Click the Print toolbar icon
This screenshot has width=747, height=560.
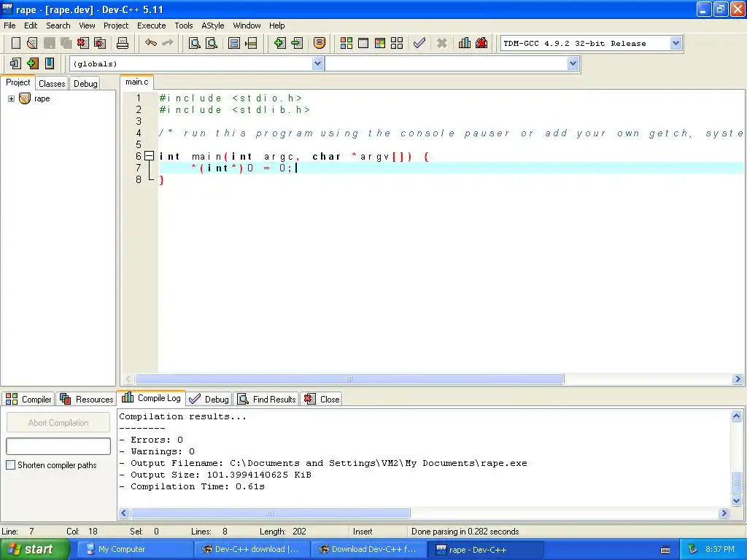click(x=123, y=43)
